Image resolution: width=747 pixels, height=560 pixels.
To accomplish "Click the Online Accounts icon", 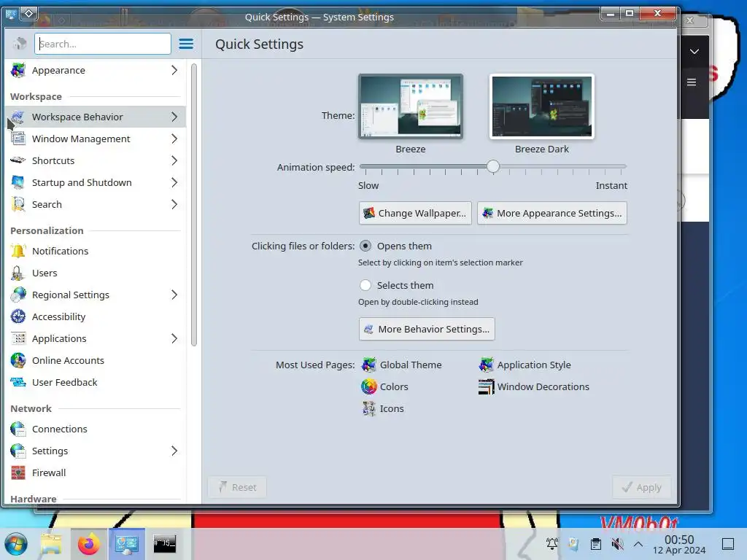I will 18,360.
